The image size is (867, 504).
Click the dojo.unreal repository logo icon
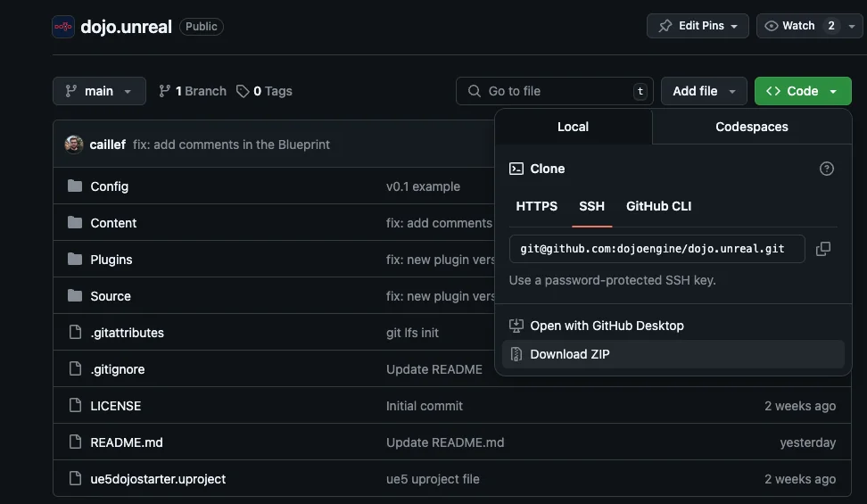coord(63,26)
